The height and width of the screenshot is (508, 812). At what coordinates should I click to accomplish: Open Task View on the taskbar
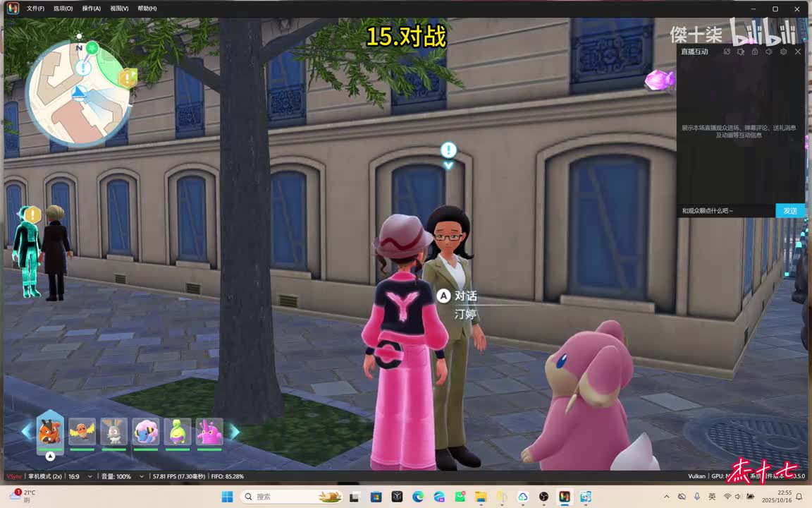[355, 497]
